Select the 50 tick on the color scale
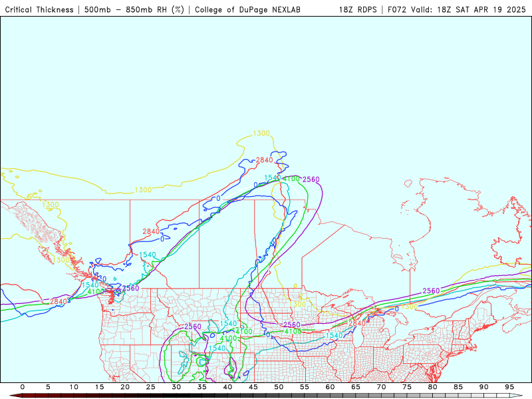532x399 pixels. coord(279,387)
